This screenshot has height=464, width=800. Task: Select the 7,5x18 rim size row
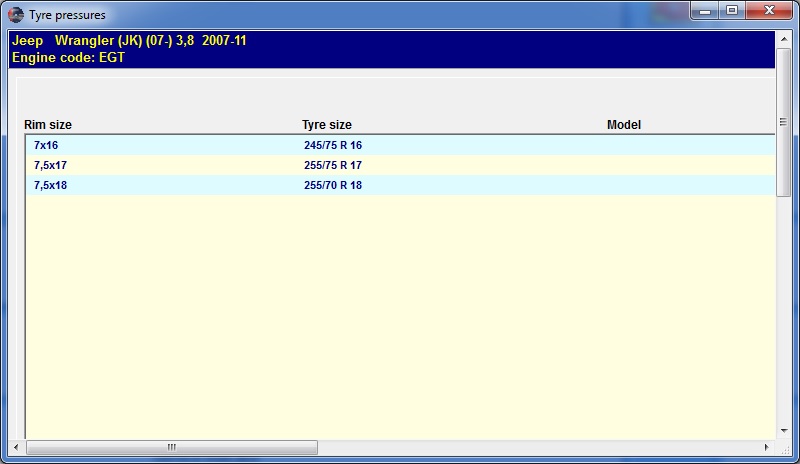coord(50,185)
